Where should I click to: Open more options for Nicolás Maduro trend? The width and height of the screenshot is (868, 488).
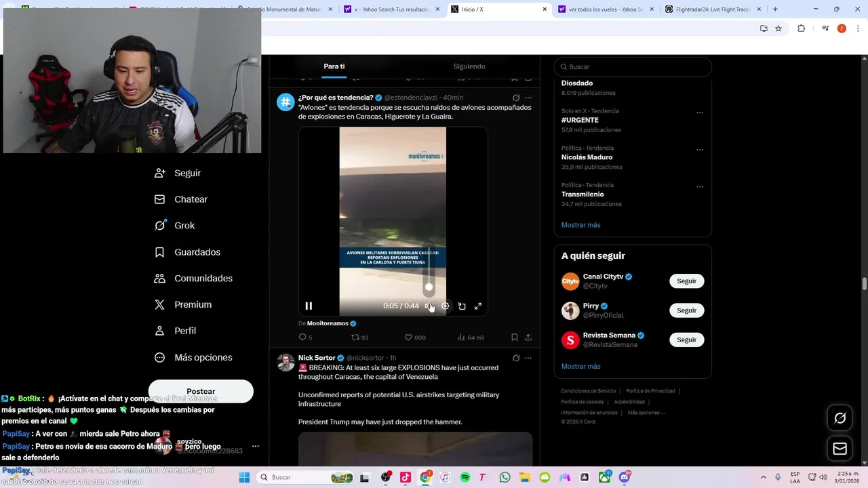(700, 150)
